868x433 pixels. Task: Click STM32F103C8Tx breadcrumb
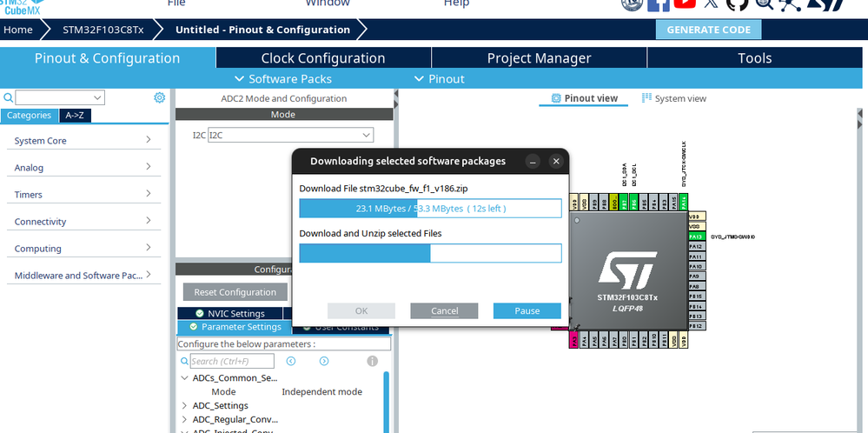pos(103,30)
